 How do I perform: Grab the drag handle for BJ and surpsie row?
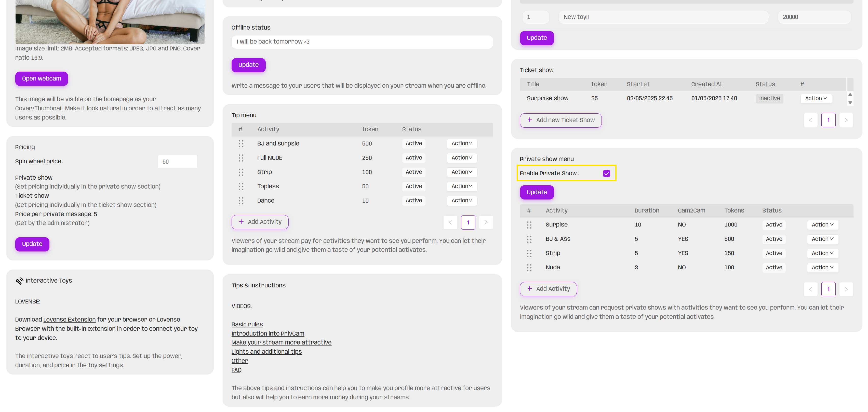[x=241, y=144]
